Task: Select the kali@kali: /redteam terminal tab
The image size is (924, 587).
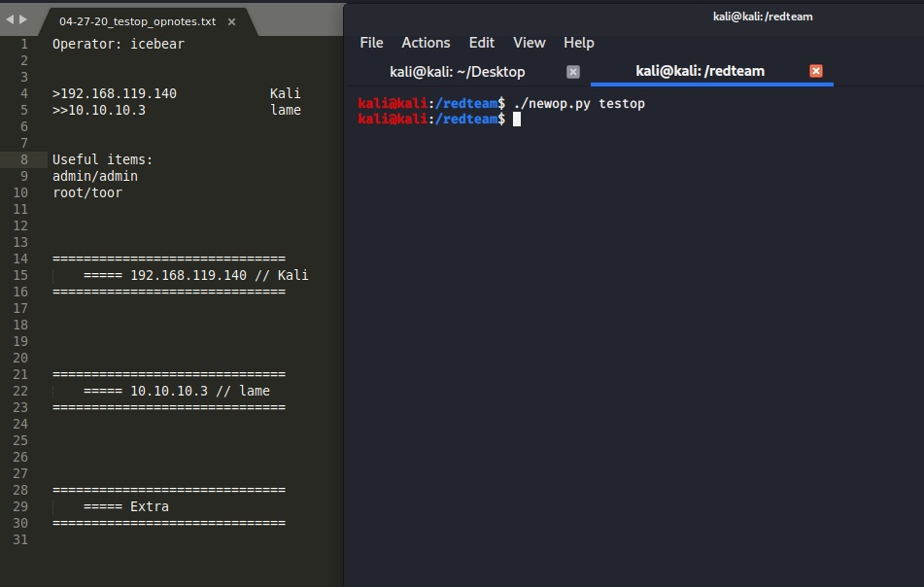Action: [701, 70]
